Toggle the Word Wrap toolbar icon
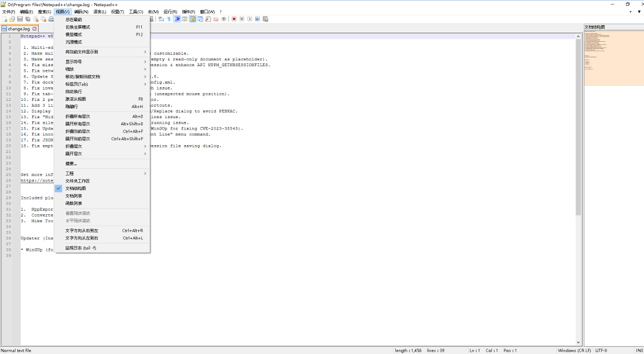The width and height of the screenshot is (644, 354). [x=161, y=19]
